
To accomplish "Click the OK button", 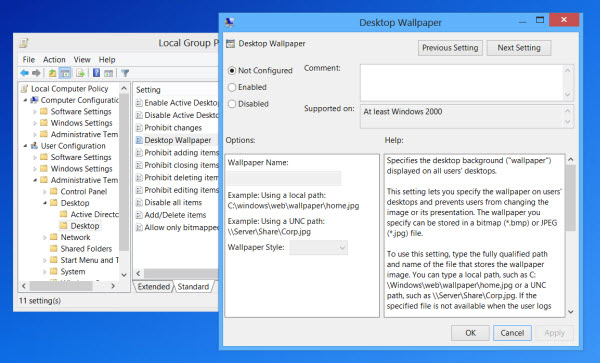I will [x=470, y=333].
